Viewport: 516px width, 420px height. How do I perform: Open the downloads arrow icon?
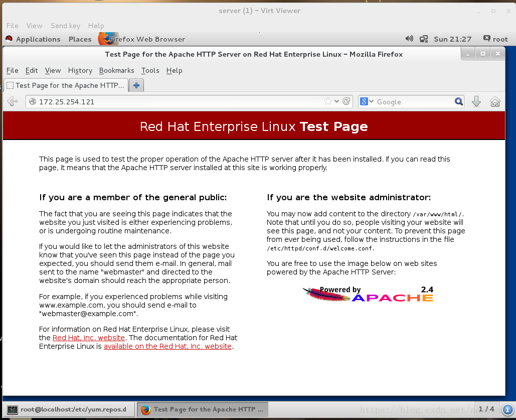pos(476,101)
